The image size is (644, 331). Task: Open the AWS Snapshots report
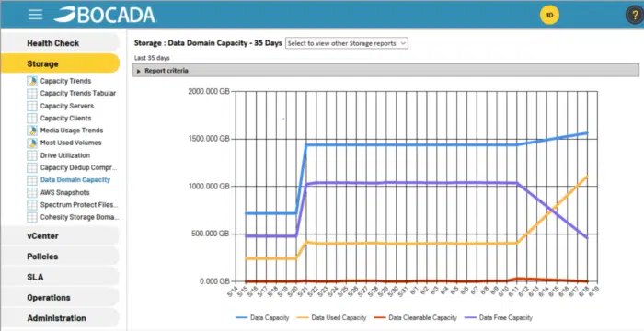click(x=65, y=192)
